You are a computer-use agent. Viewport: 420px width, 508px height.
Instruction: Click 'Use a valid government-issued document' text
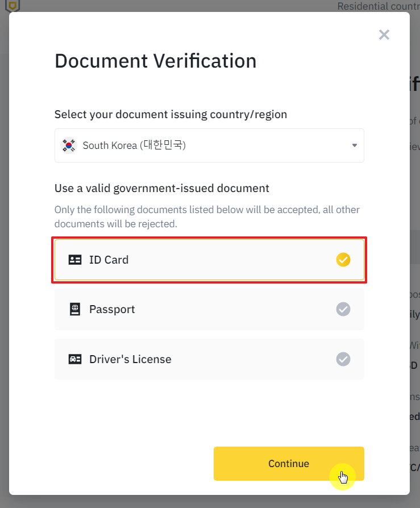point(161,188)
